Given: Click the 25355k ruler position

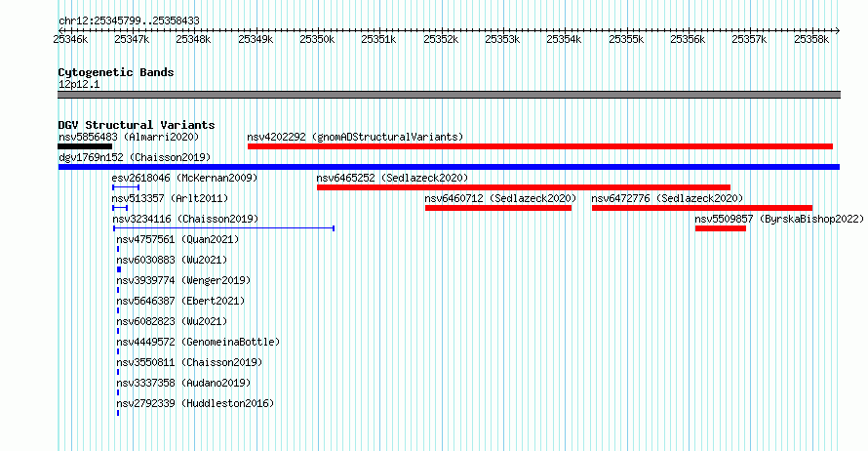Looking at the screenshot, I should (x=627, y=39).
